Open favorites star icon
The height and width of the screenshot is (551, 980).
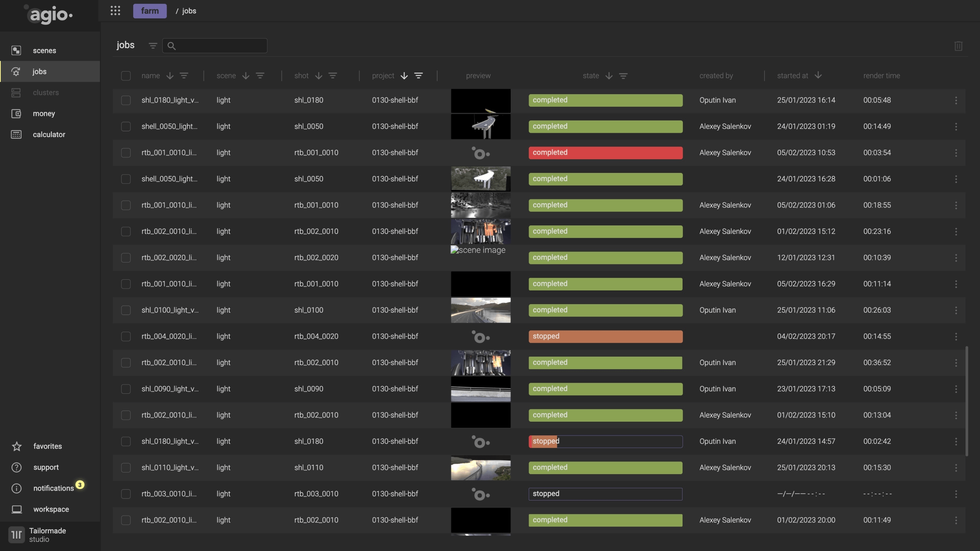click(x=16, y=447)
